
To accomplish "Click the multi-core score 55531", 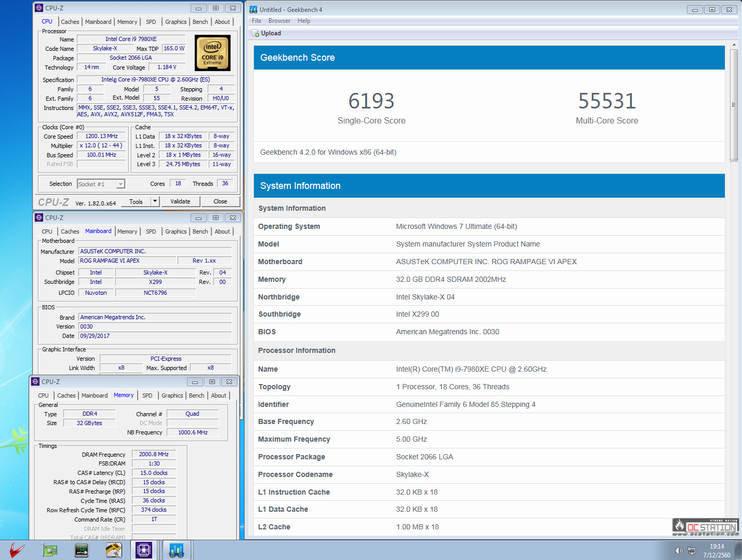I will coord(607,101).
